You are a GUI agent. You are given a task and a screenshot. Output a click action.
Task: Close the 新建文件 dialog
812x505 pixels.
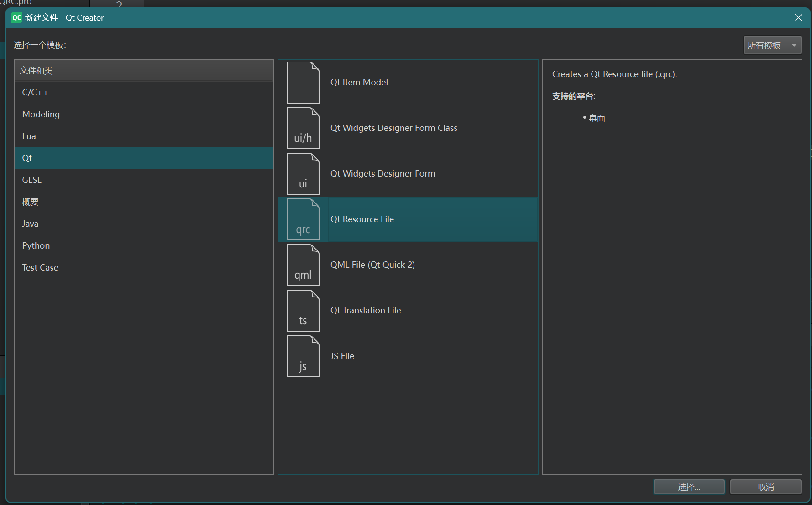pos(798,18)
